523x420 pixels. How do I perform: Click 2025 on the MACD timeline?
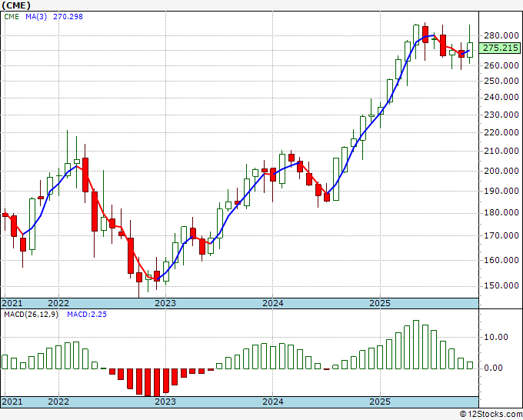380,402
